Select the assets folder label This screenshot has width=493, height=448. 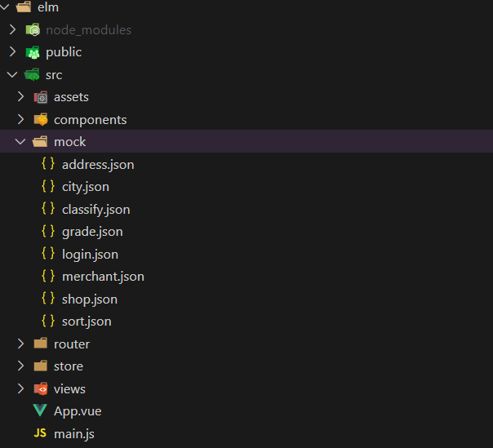pos(71,97)
